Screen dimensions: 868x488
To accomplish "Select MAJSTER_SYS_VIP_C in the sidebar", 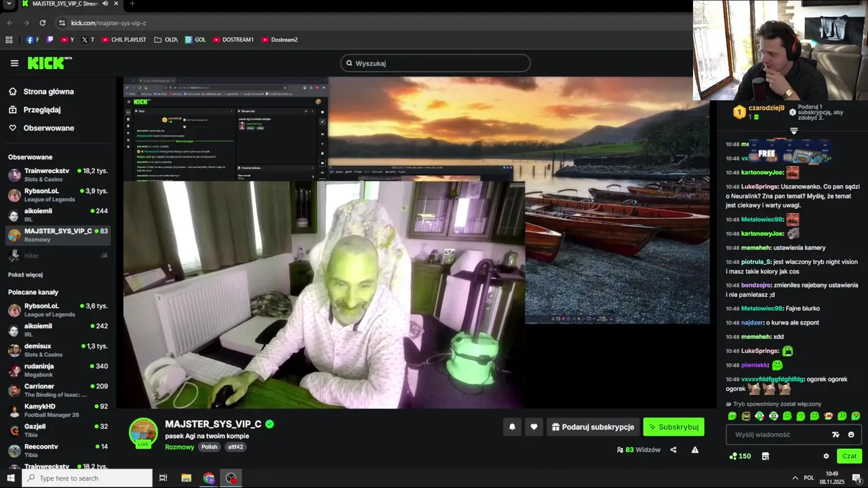I will (x=58, y=235).
